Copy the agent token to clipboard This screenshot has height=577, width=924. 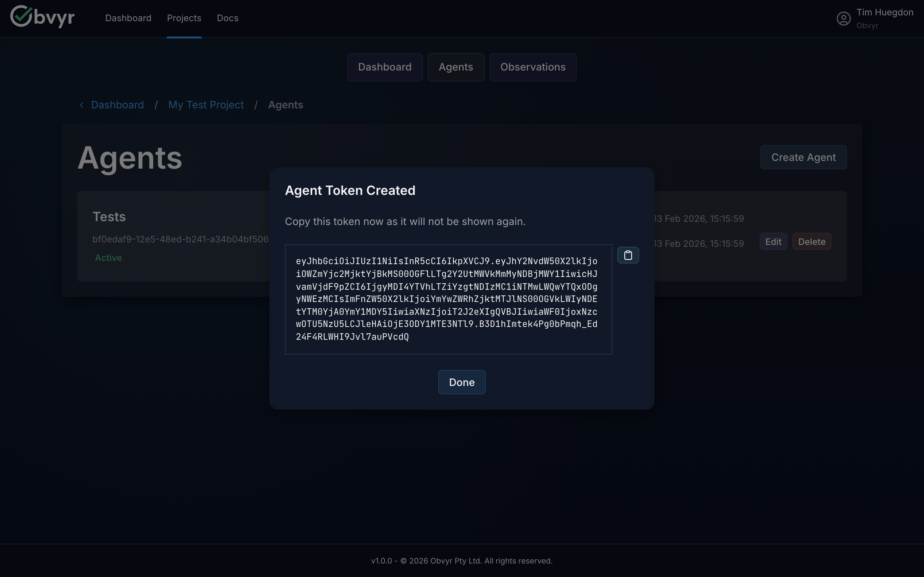628,255
